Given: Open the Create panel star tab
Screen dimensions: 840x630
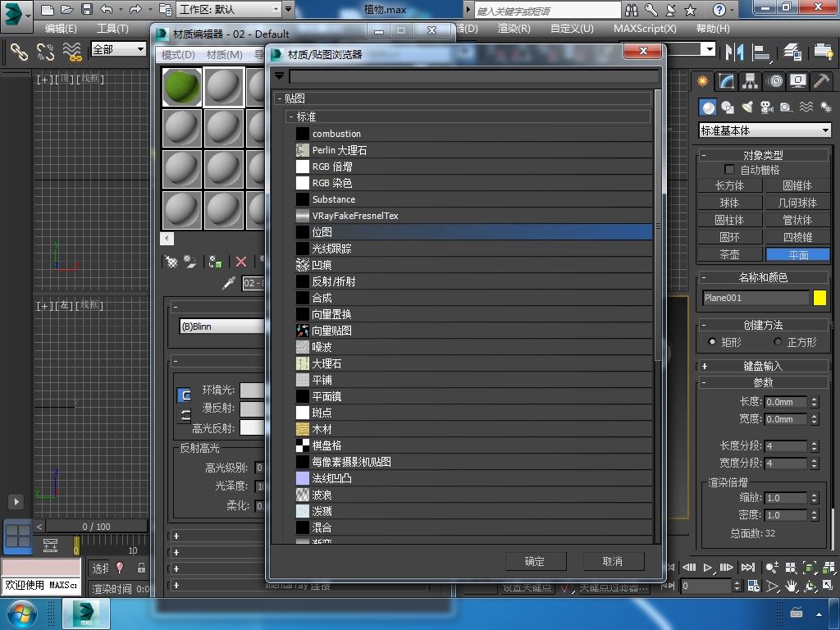Looking at the screenshot, I should point(702,81).
